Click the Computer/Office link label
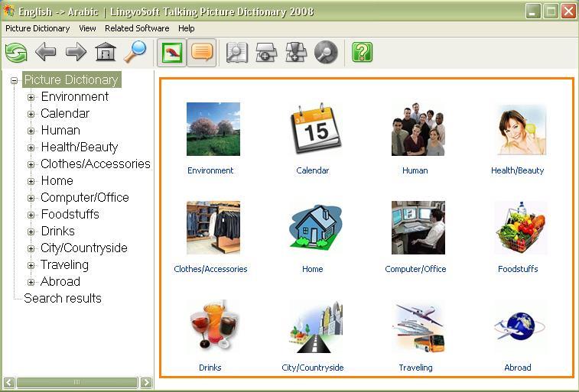This screenshot has height=392, width=579. coord(415,269)
